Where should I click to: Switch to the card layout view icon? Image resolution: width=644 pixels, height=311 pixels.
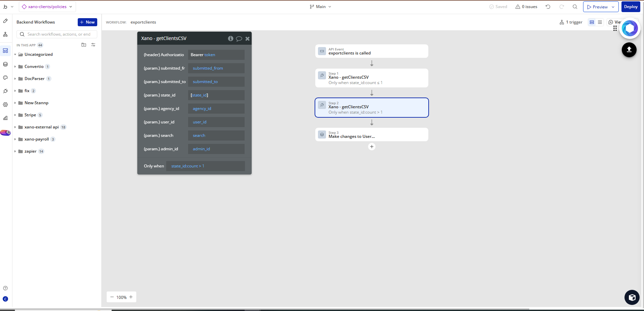click(592, 22)
